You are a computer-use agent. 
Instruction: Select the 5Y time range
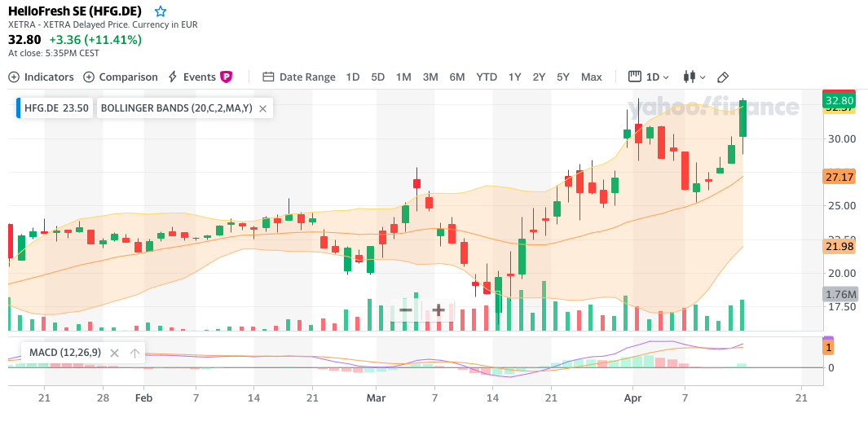click(x=563, y=77)
